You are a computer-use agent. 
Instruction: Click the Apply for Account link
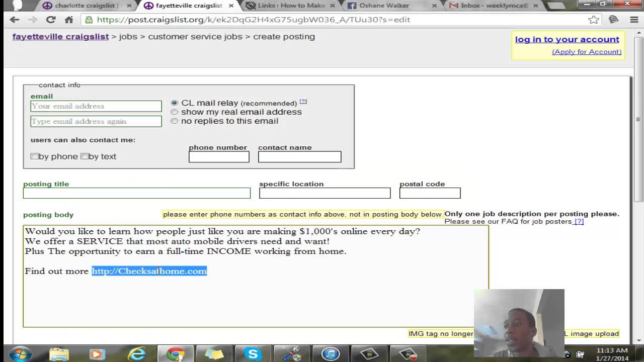587,52
